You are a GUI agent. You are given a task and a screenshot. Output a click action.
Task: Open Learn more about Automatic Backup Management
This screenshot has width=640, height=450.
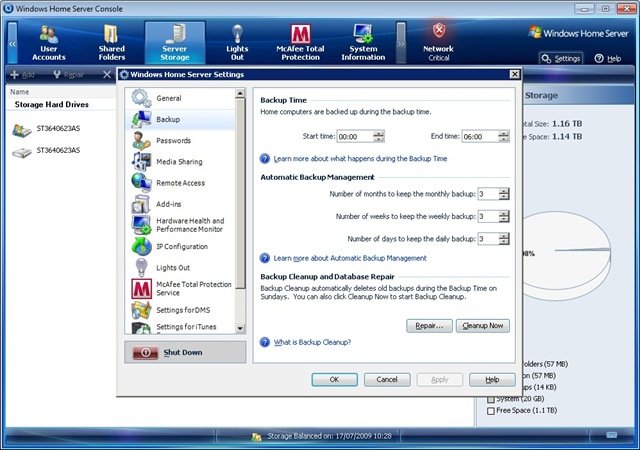(350, 258)
